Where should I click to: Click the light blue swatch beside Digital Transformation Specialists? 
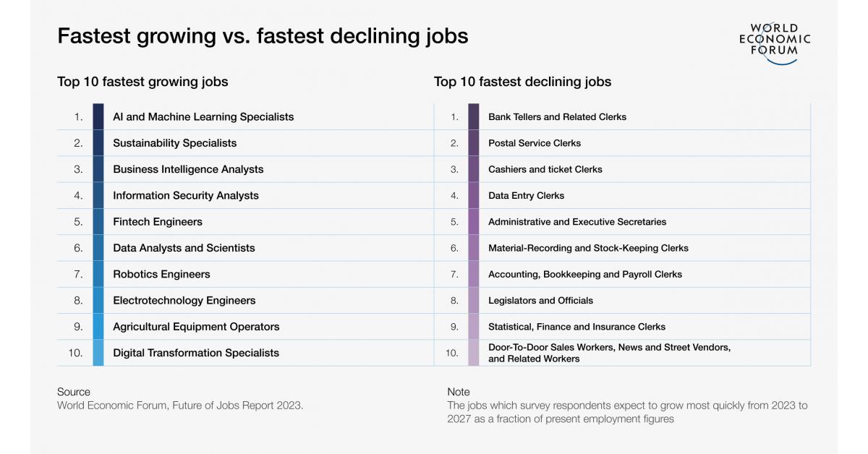pyautogui.click(x=98, y=353)
